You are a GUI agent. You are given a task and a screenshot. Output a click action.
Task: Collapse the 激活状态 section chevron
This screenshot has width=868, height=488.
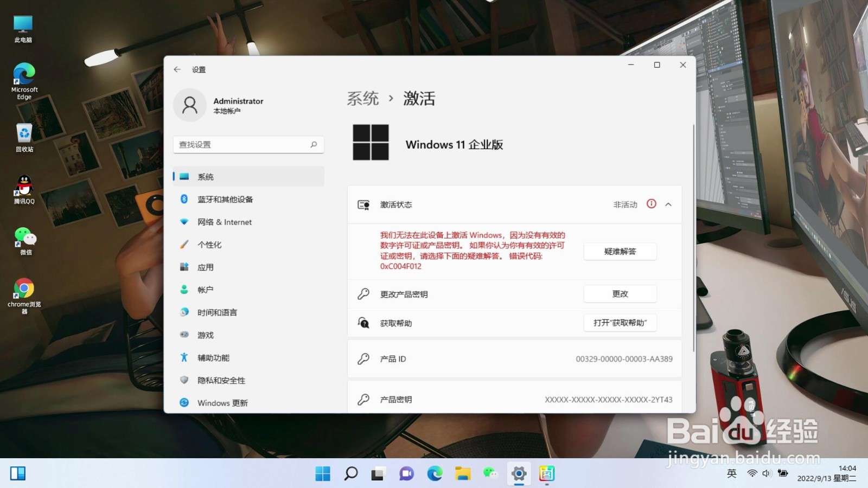point(668,204)
